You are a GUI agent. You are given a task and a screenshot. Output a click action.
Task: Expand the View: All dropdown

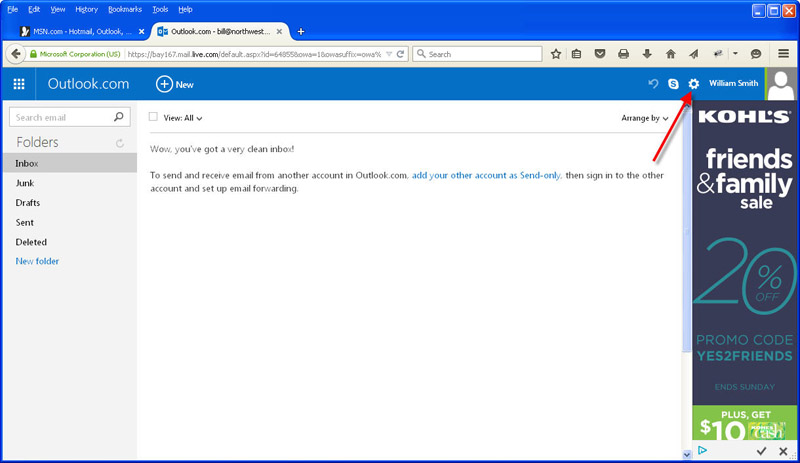(183, 118)
